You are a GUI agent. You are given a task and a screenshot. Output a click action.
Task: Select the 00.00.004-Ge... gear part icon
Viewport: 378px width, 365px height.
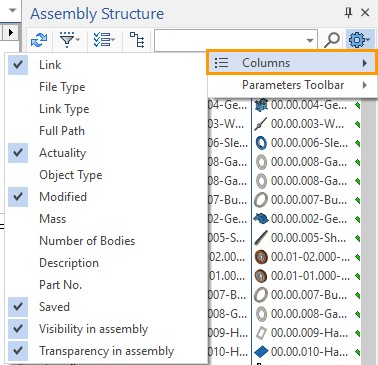click(x=261, y=105)
